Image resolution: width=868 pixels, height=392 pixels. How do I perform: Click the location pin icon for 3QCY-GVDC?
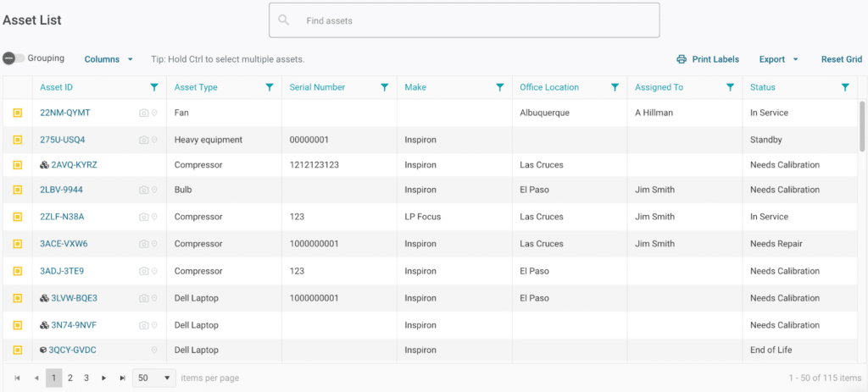click(154, 351)
